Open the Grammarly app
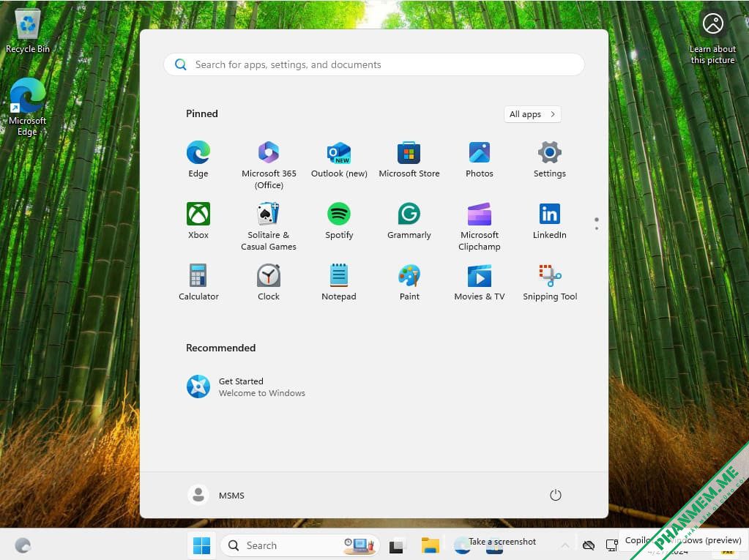Screen dimensions: 749x560 click(x=409, y=220)
